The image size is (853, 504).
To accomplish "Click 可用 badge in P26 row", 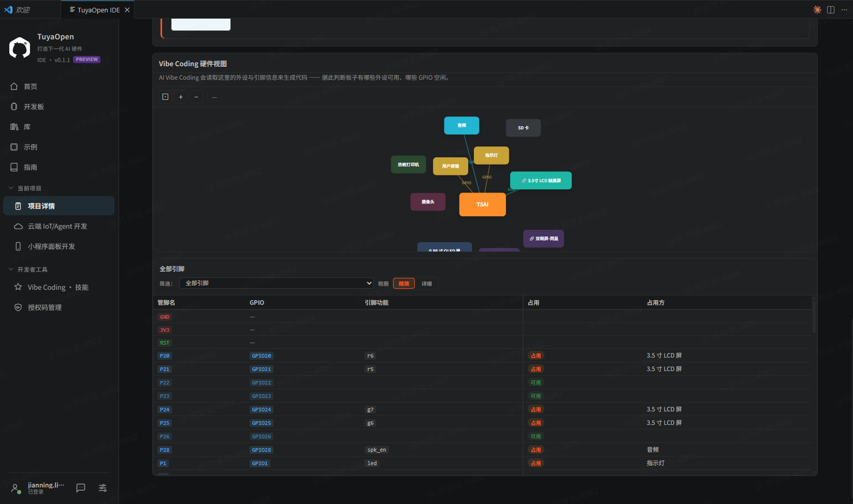I will coord(536,436).
